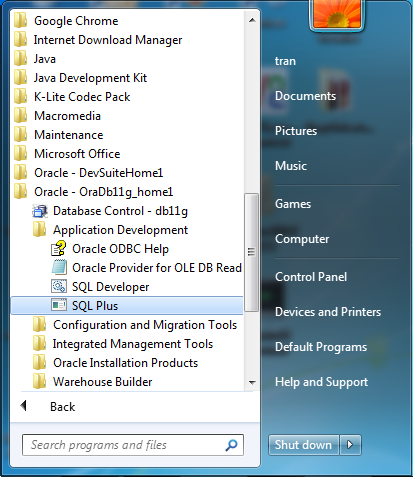Open SQL Developer application
413x477 pixels.
pyautogui.click(x=127, y=287)
